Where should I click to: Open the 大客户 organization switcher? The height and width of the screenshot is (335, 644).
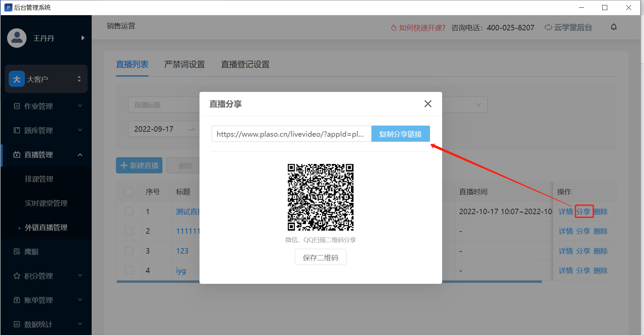46,79
